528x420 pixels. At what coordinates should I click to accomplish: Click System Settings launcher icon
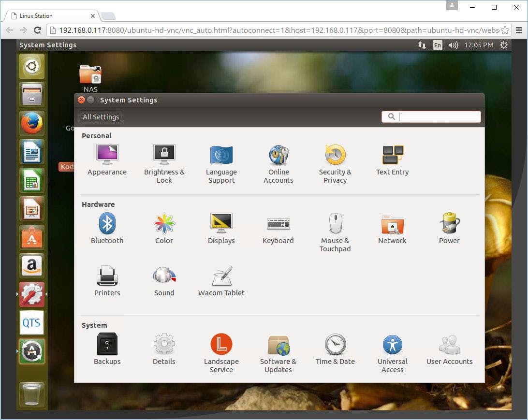coord(31,294)
